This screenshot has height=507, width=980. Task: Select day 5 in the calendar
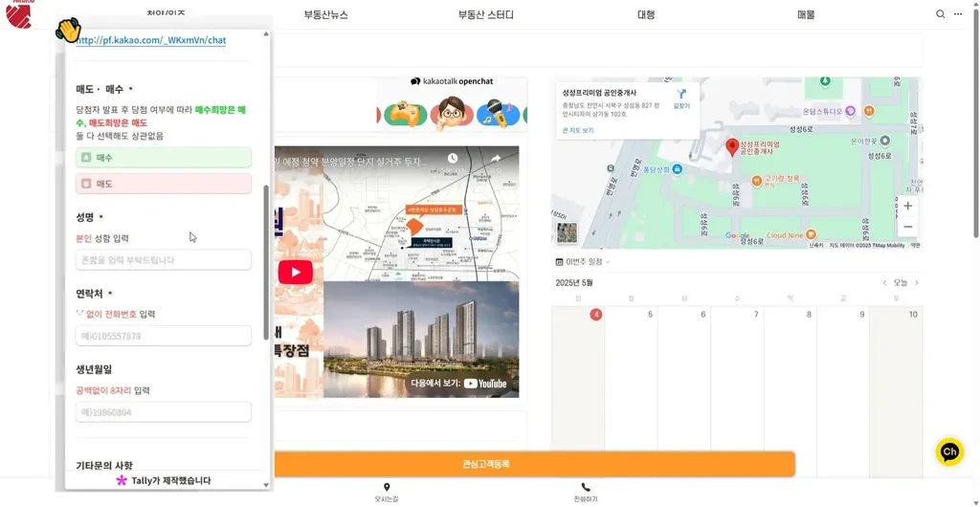click(x=650, y=315)
